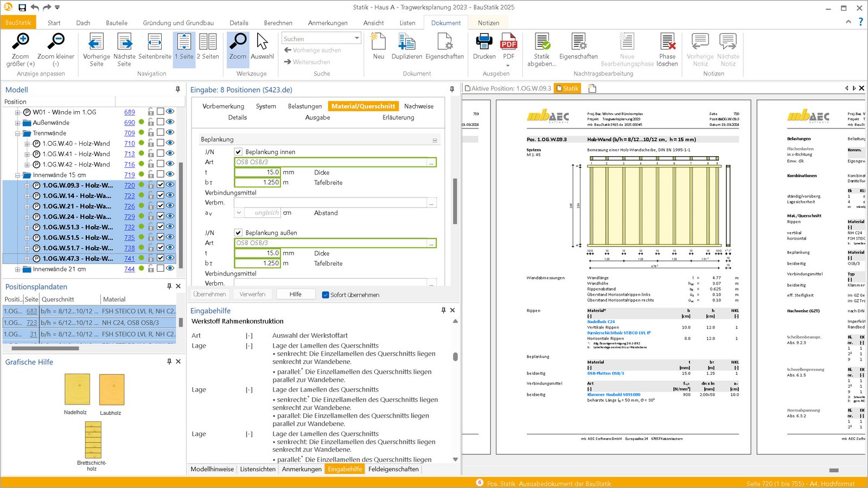Open position link 720

tap(130, 185)
